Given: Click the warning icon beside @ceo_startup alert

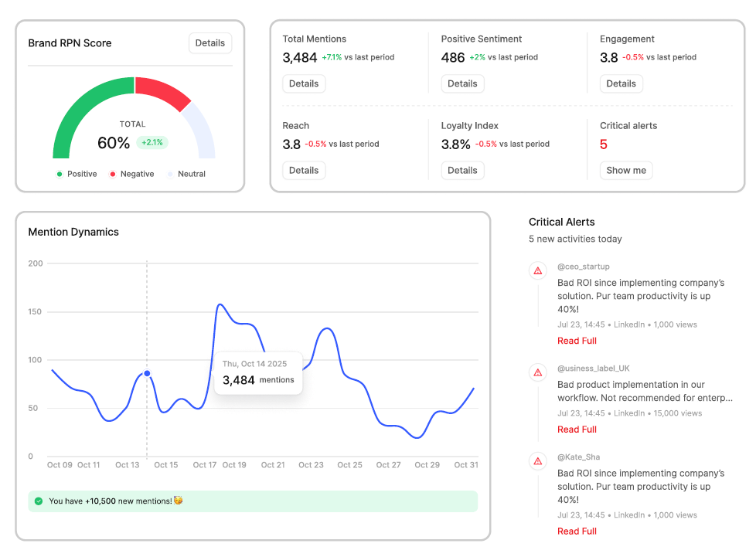Looking at the screenshot, I should click(x=538, y=271).
